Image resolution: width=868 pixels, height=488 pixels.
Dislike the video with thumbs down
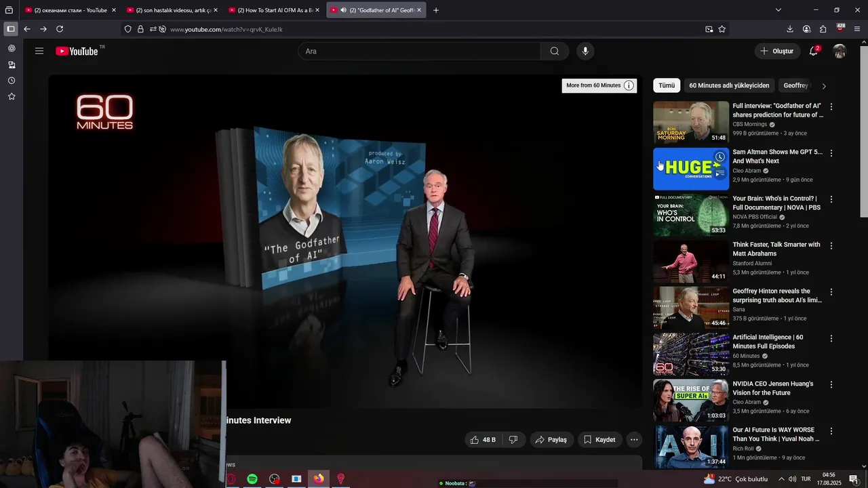pos(513,439)
